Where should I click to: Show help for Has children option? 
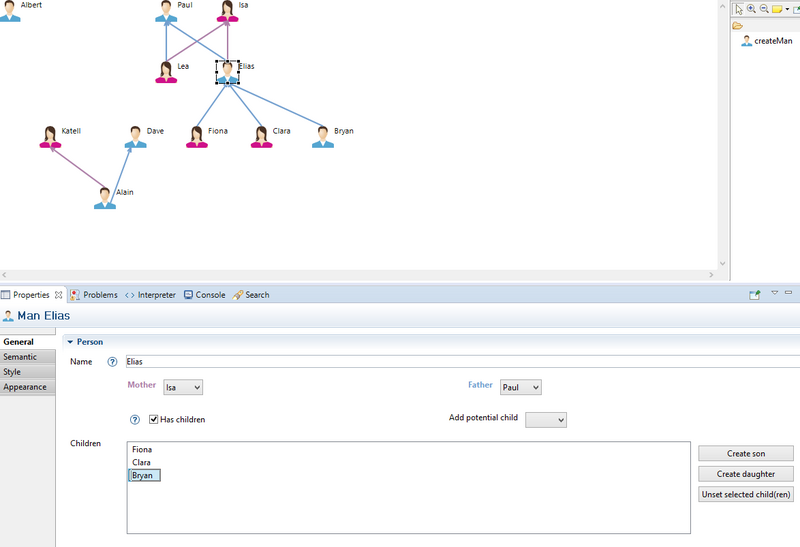[135, 419]
